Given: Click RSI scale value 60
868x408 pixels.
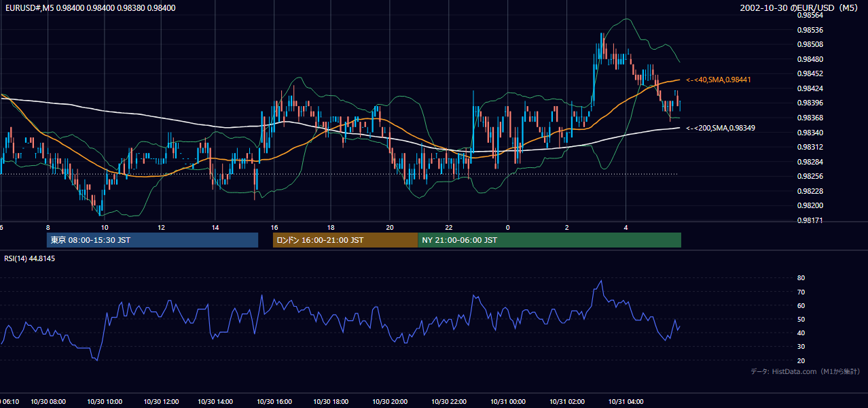Looking at the screenshot, I should (801, 305).
